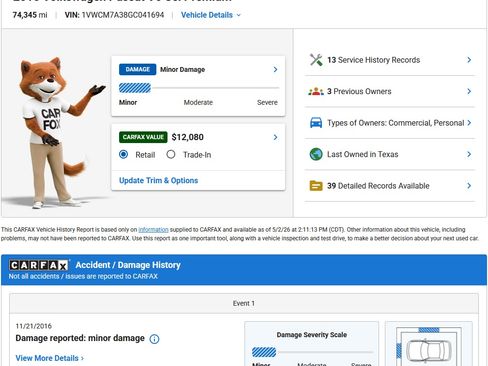Select the Trade-In value option
Screen dimensions: 488x366
pyautogui.click(x=171, y=155)
